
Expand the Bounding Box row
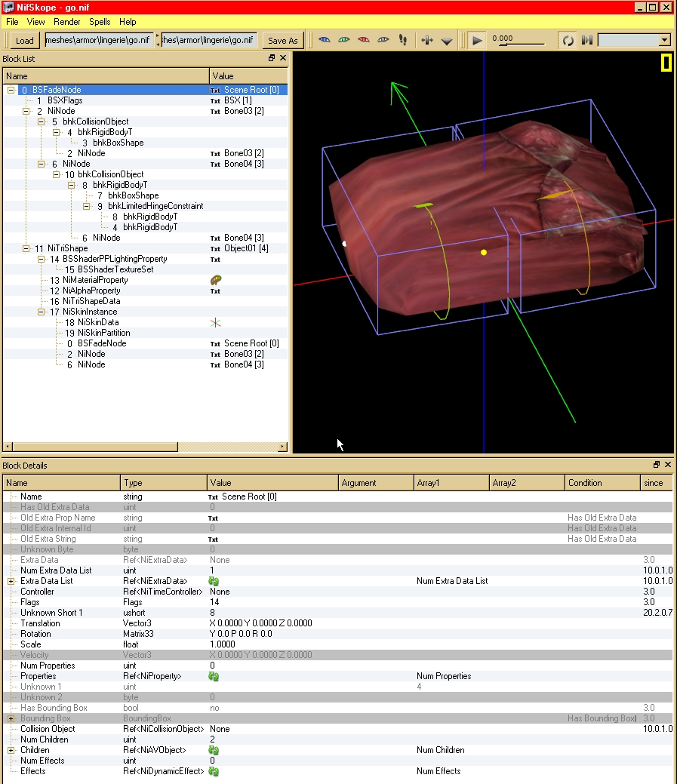(11, 718)
